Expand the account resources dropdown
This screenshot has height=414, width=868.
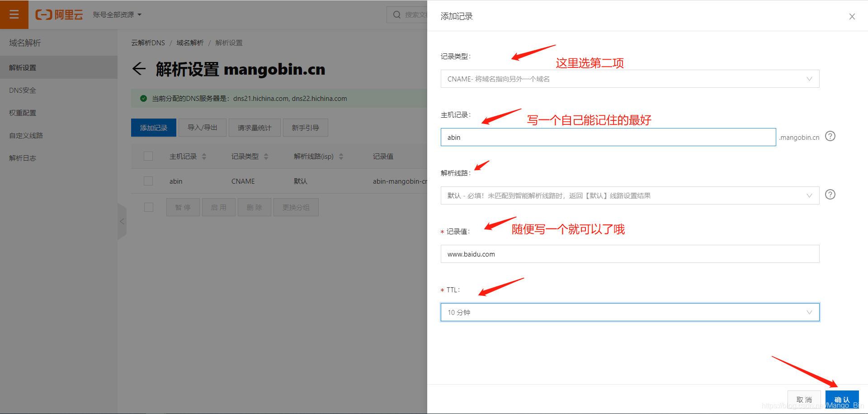[x=117, y=14]
